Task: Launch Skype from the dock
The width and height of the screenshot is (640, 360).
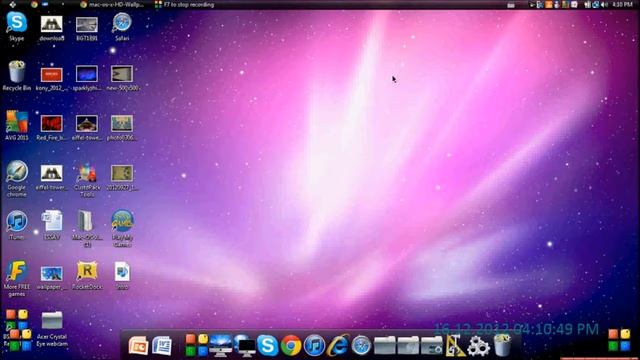Action: coord(268,345)
